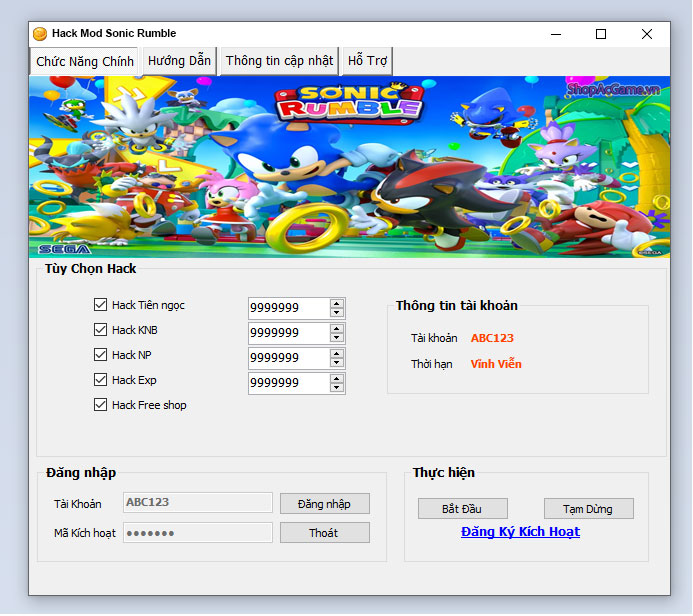Image resolution: width=693 pixels, height=616 pixels.
Task: Click the Vĩnh Viễn expiry text
Action: 496,364
